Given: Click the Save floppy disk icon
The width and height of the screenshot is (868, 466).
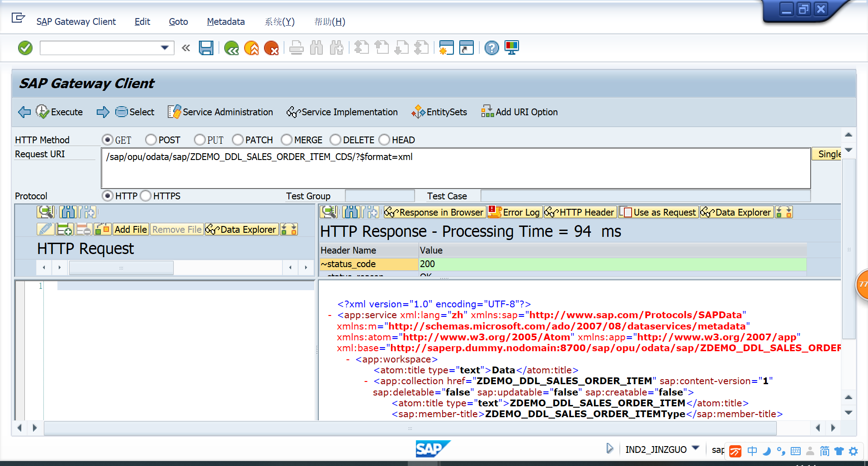Looking at the screenshot, I should [206, 47].
